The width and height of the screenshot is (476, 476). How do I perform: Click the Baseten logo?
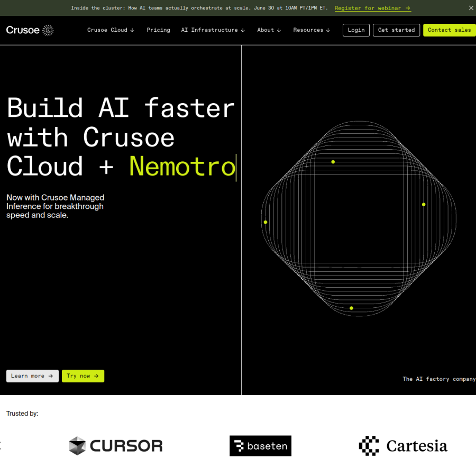point(260,446)
